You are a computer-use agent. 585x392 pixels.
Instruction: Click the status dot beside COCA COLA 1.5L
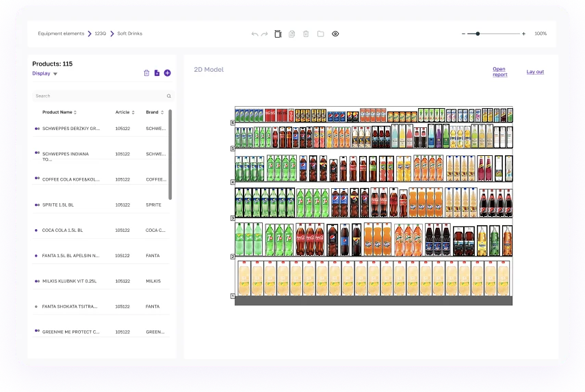(x=36, y=230)
